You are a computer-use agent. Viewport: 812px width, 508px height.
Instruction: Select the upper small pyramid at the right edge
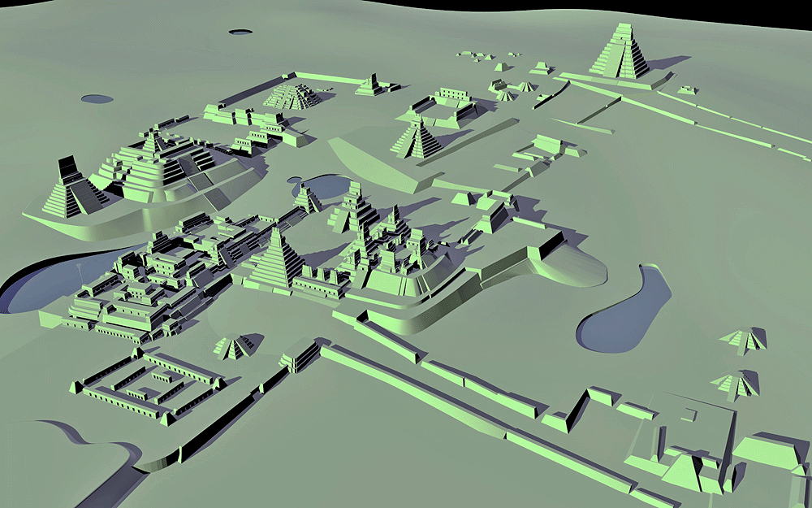click(744, 339)
